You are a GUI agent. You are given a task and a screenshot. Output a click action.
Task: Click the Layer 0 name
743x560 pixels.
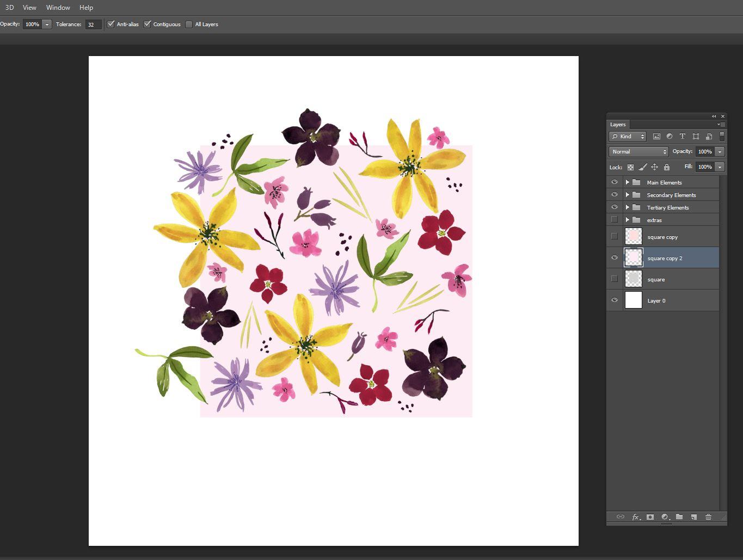click(656, 301)
